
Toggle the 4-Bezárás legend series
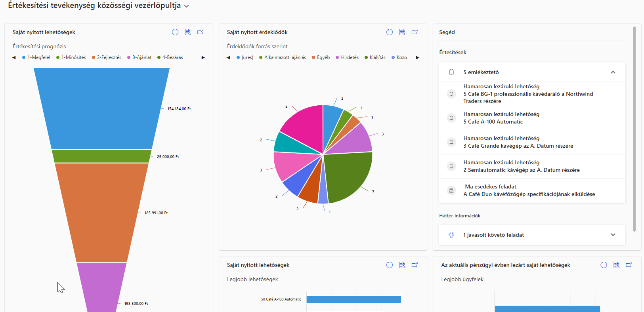[170, 57]
